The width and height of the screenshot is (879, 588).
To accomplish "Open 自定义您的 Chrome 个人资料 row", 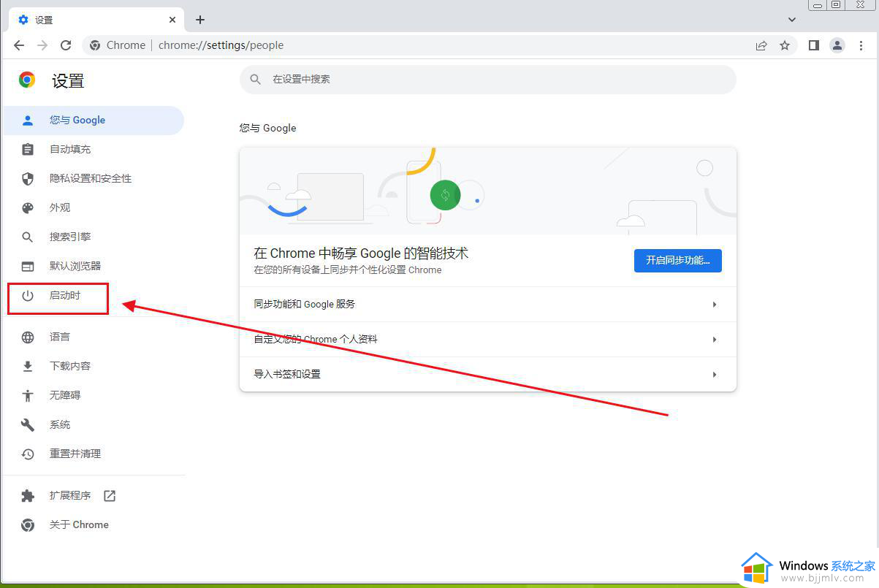I will coord(488,340).
